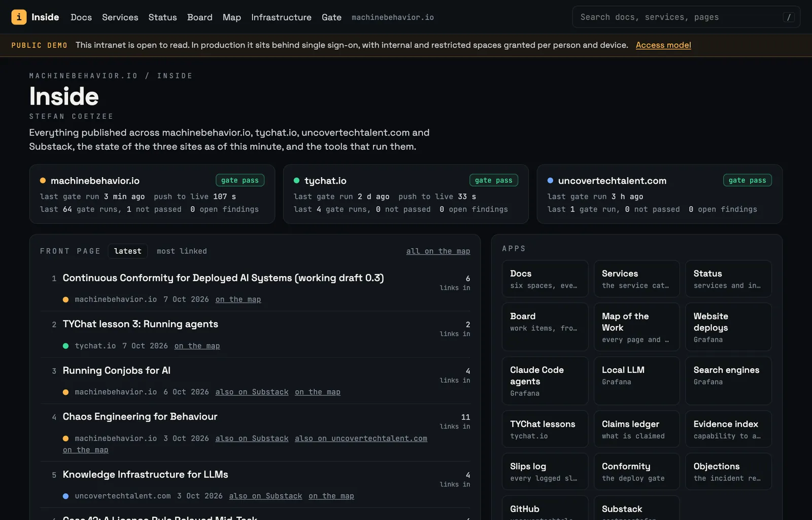Focus the search docs, services, pages field
This screenshot has height=520, width=812.
[x=686, y=17]
